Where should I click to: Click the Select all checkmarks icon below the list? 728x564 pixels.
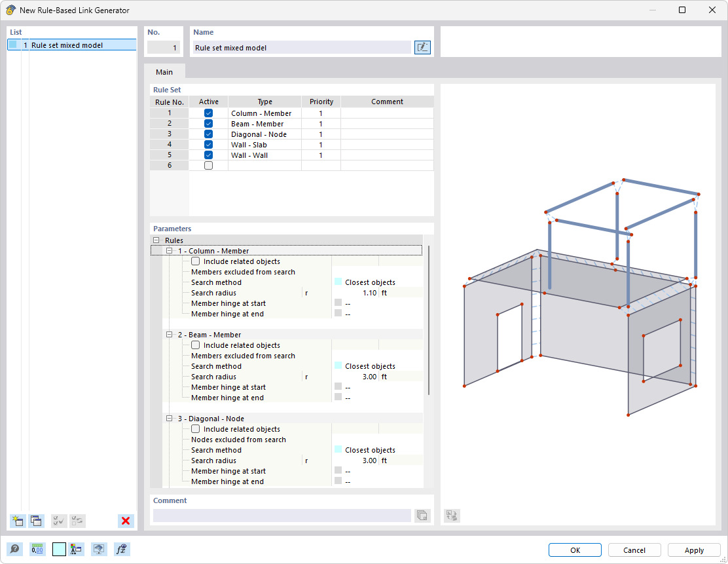(59, 521)
